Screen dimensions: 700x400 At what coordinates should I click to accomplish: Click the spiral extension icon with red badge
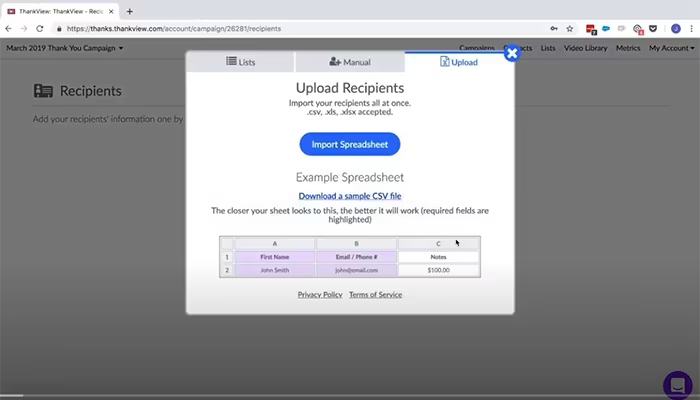point(638,29)
